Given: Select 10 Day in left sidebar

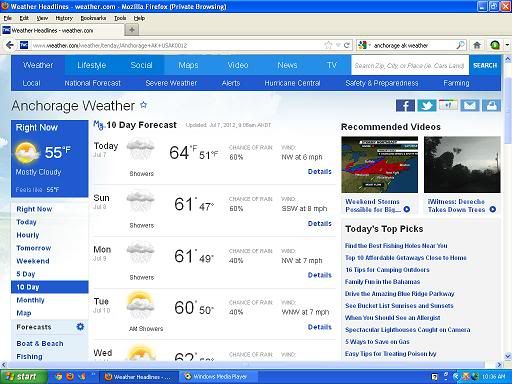Looking at the screenshot, I should click(x=50, y=287).
